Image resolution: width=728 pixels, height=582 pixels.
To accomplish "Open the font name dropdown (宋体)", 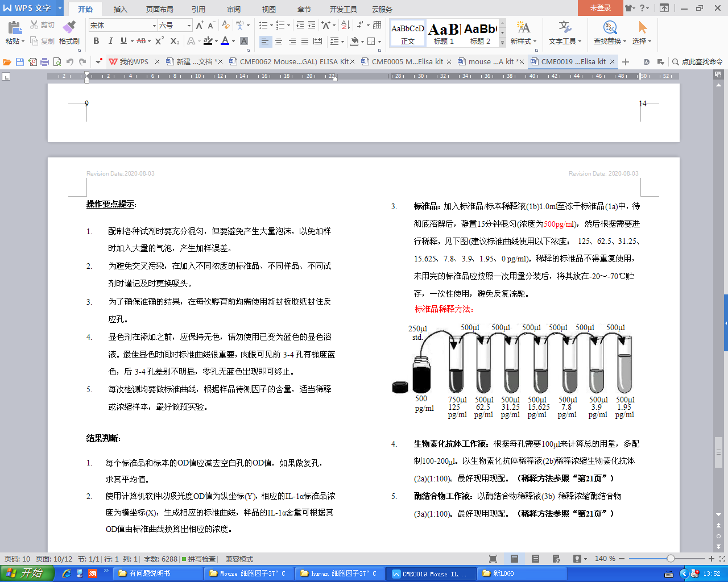I will point(154,26).
